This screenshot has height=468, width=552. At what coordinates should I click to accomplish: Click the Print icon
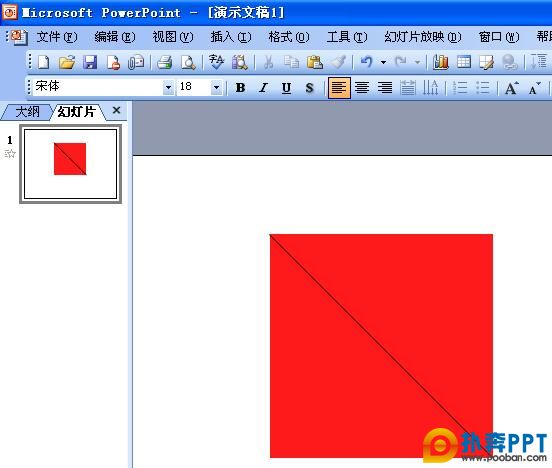point(164,62)
